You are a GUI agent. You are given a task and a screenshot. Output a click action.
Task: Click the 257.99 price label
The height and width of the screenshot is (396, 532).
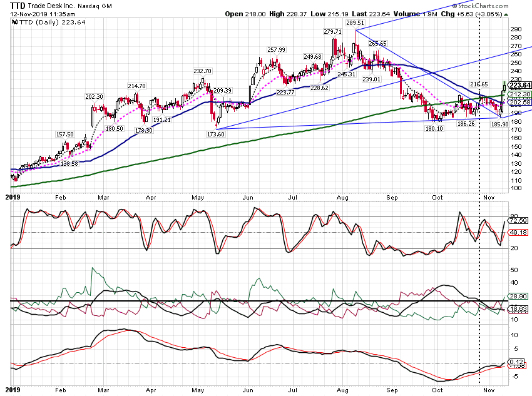coord(276,50)
